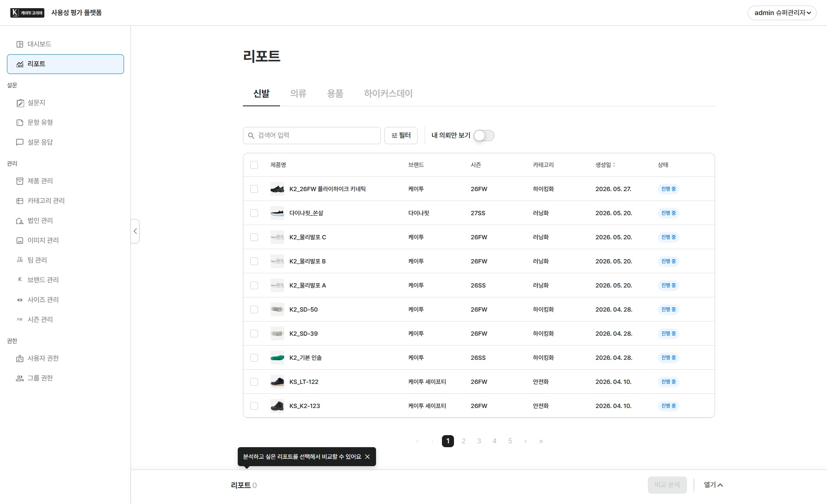Viewport: 827px width, 504px height.
Task: Open the admin 슈퍼관리자 account dropdown
Action: (782, 13)
